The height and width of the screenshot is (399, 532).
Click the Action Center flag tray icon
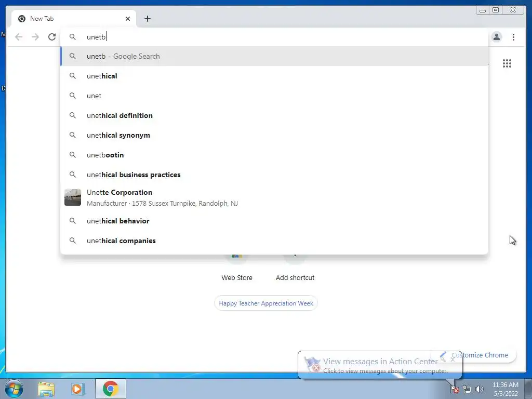(455, 390)
